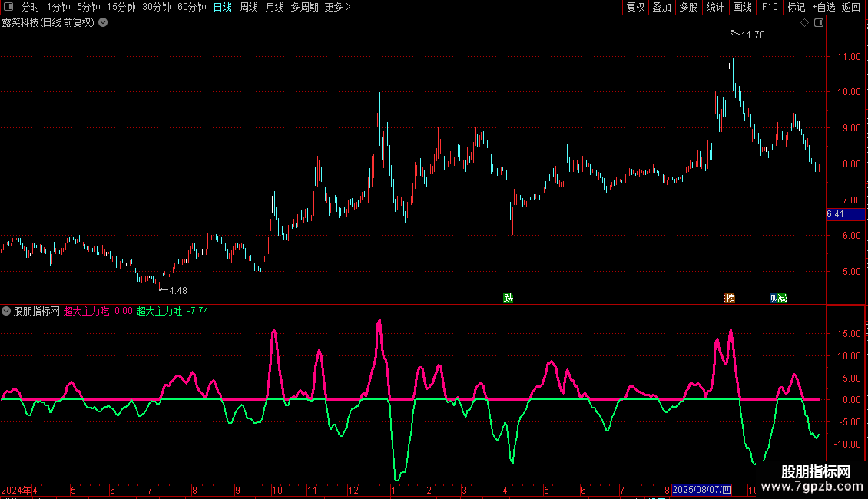868x499 pixels.
Task: Click 返回 to go back
Action: [x=851, y=7]
